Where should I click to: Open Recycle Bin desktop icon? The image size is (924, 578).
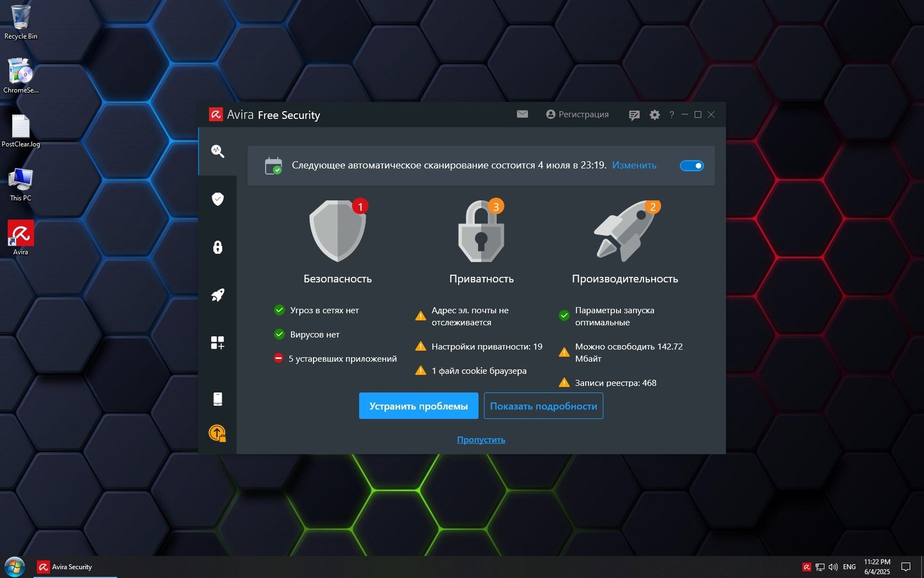pyautogui.click(x=21, y=23)
